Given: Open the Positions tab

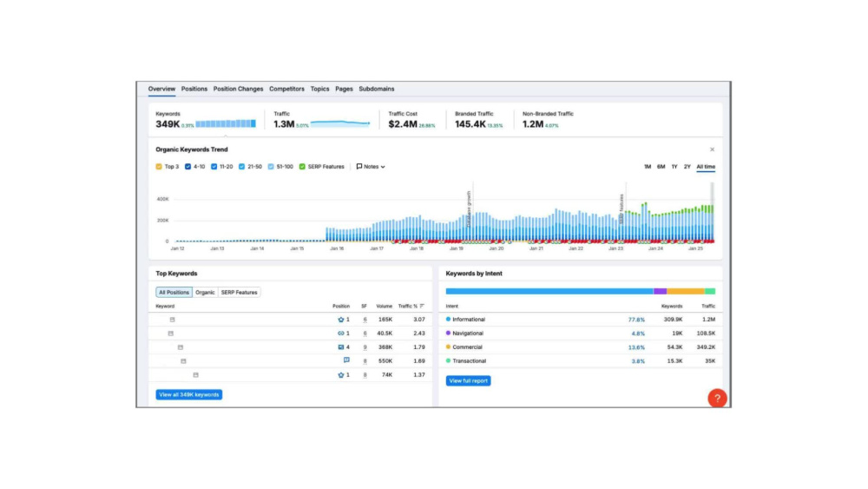Looking at the screenshot, I should coord(194,89).
